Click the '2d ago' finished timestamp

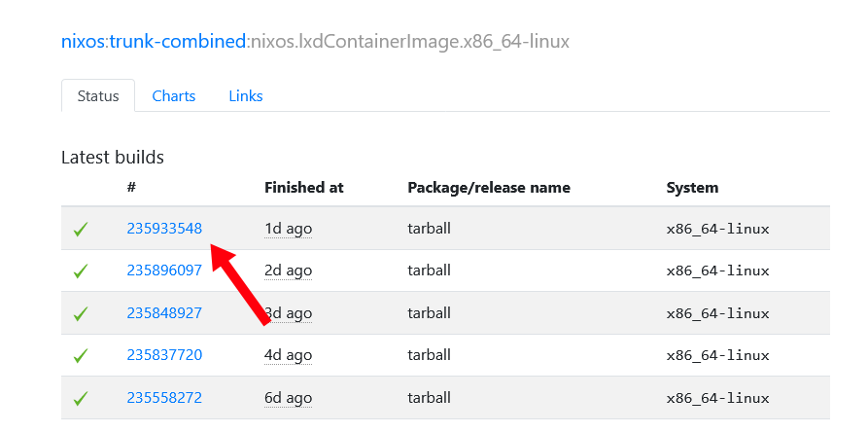click(288, 271)
